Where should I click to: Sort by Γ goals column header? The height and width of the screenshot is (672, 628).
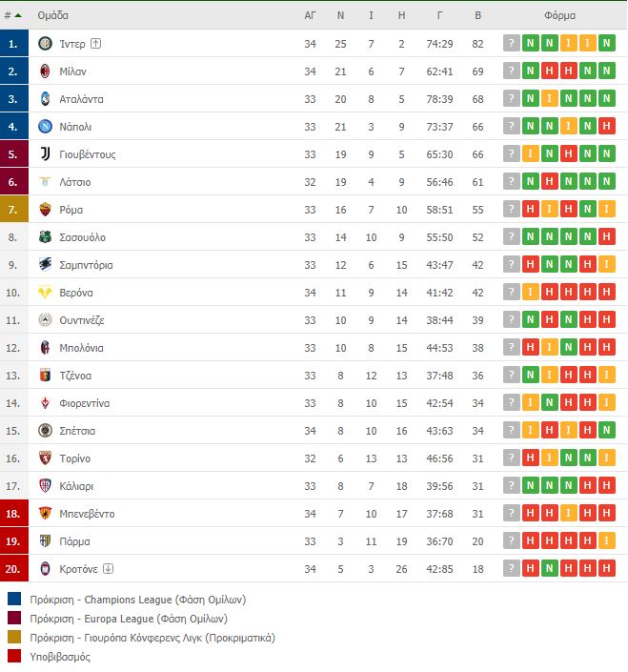[x=439, y=16]
